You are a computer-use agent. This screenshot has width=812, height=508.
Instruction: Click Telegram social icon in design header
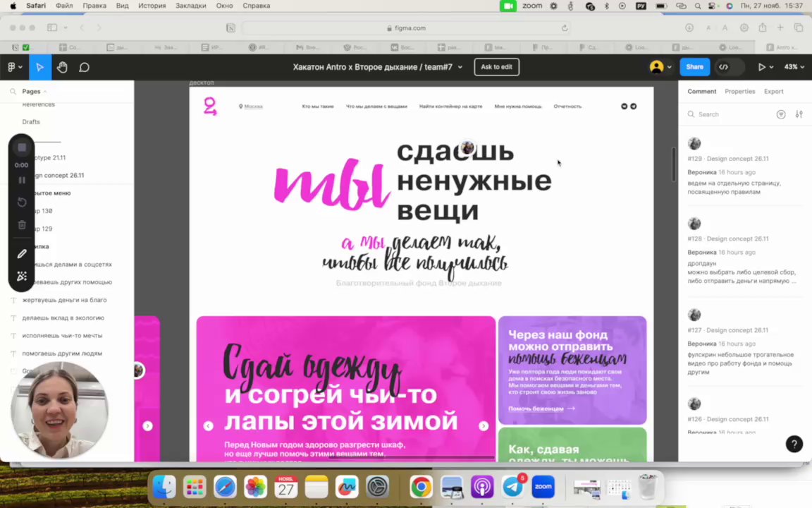(634, 107)
